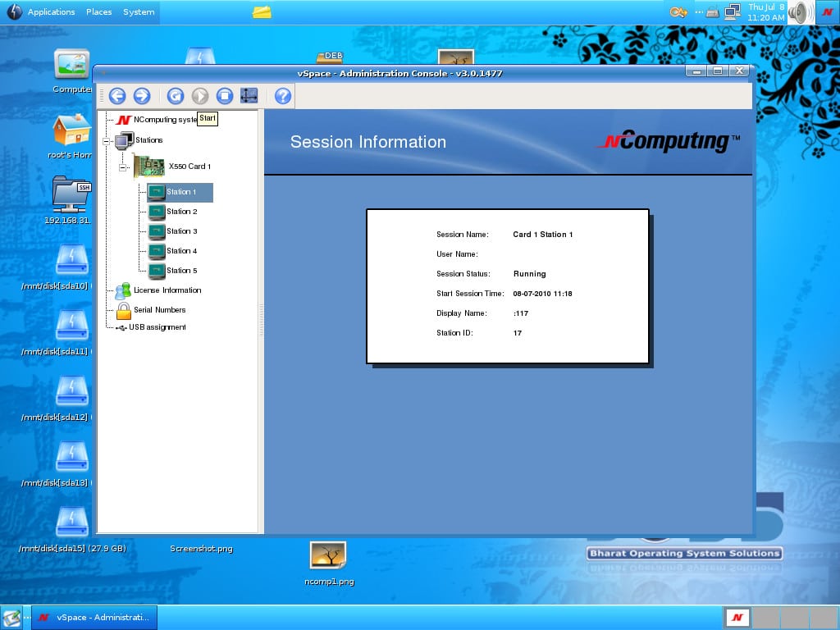
Task: Open Serial Numbers in the tree
Action: 159,310
